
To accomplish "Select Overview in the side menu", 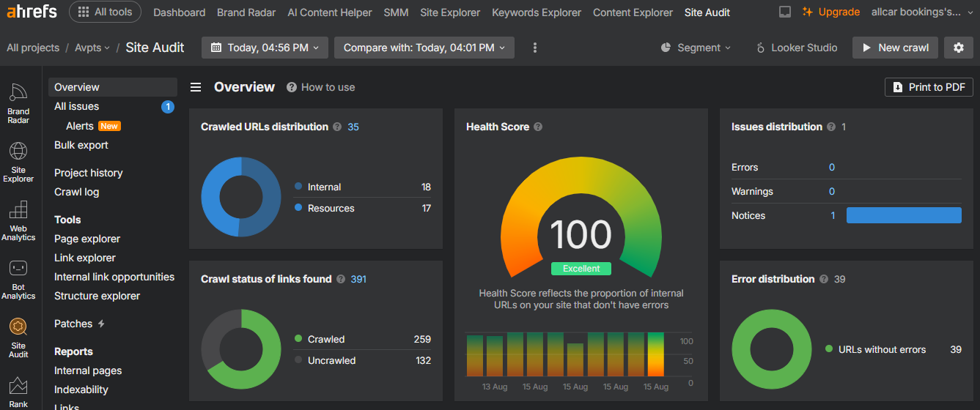I will click(113, 87).
